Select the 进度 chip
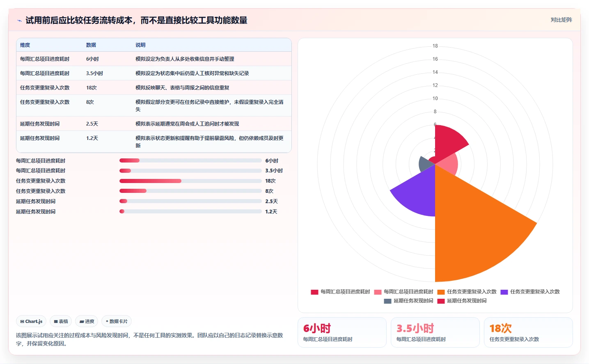This screenshot has width=589, height=364. 87,321
